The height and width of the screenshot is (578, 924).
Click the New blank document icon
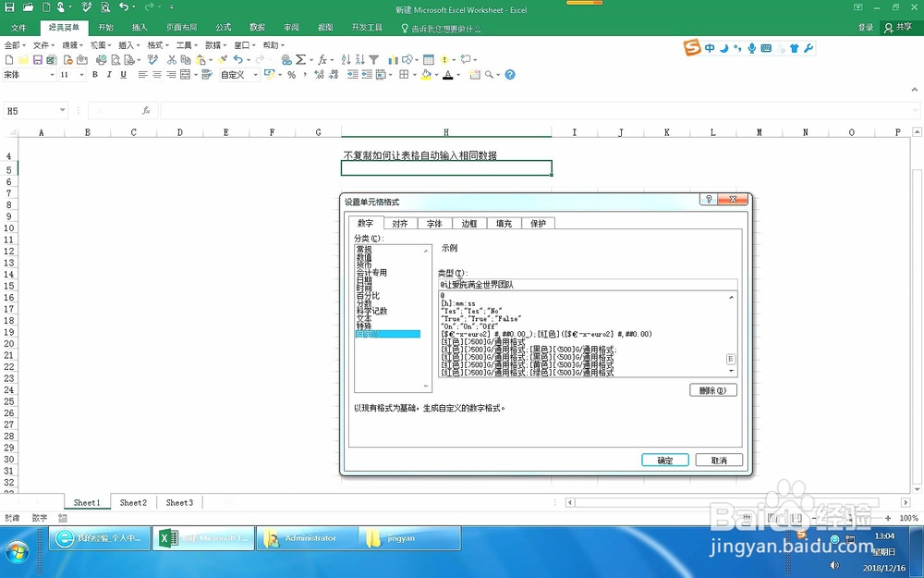point(9,59)
